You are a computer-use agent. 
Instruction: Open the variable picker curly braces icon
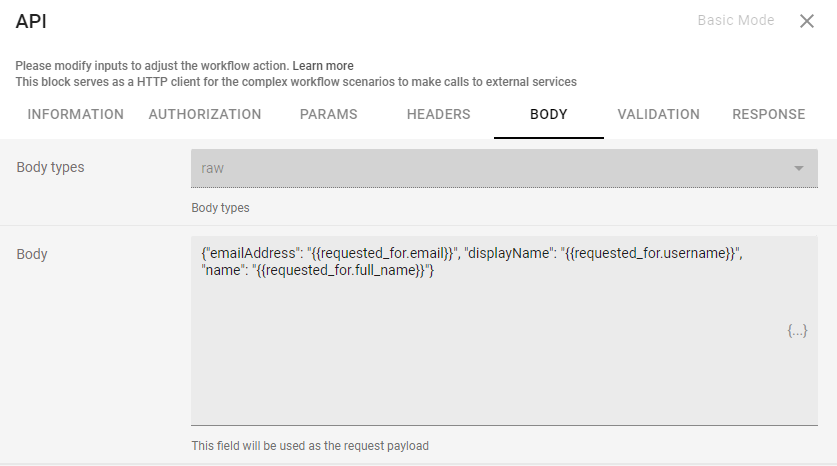click(797, 331)
